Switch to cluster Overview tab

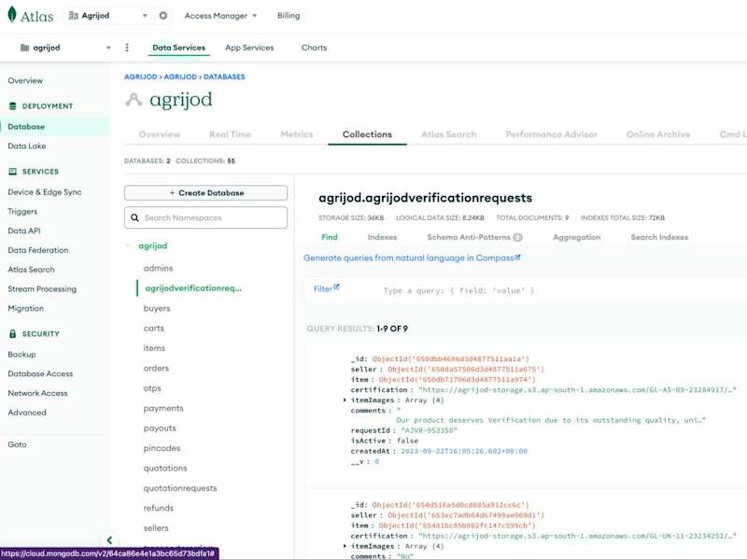coord(160,134)
